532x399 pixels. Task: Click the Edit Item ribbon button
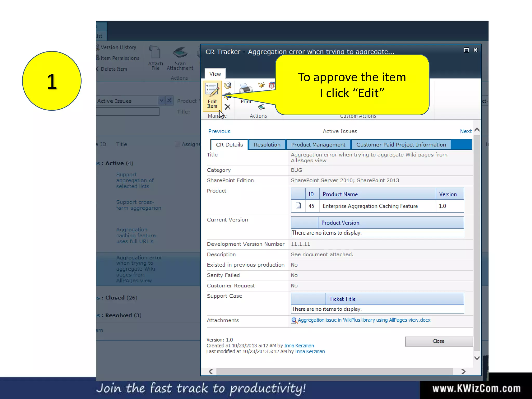point(212,96)
